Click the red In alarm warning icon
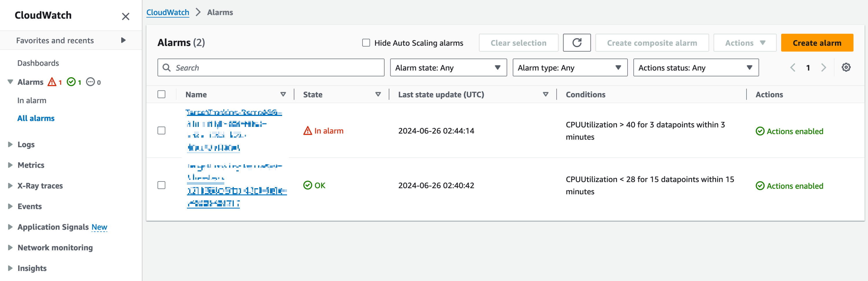The width and height of the screenshot is (868, 281). click(x=308, y=131)
